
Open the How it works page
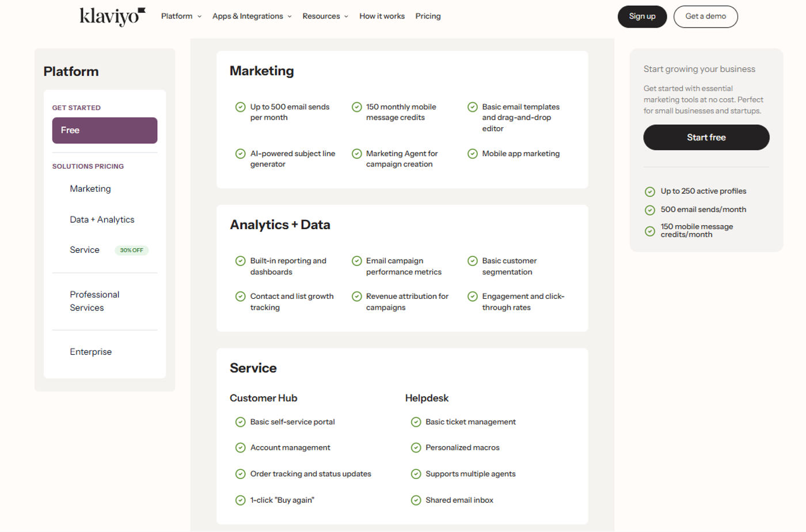382,16
